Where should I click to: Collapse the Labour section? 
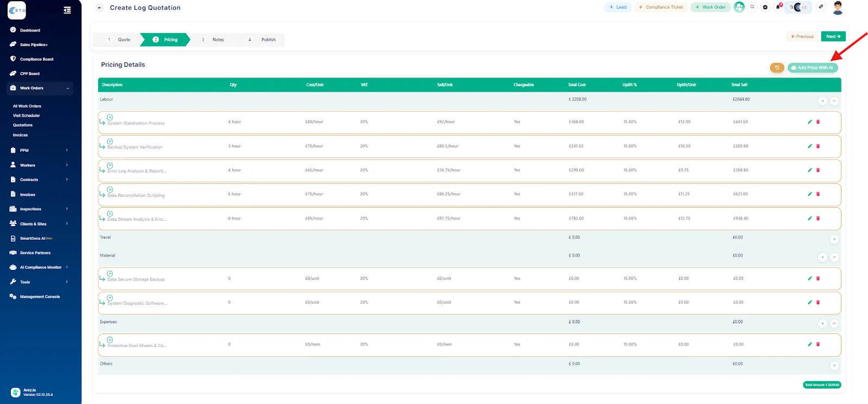click(834, 101)
